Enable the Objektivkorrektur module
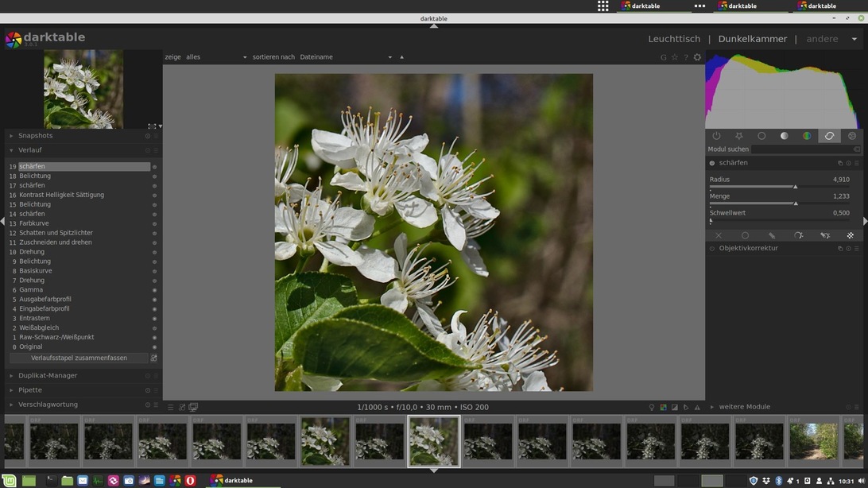This screenshot has height=488, width=868. (712, 249)
